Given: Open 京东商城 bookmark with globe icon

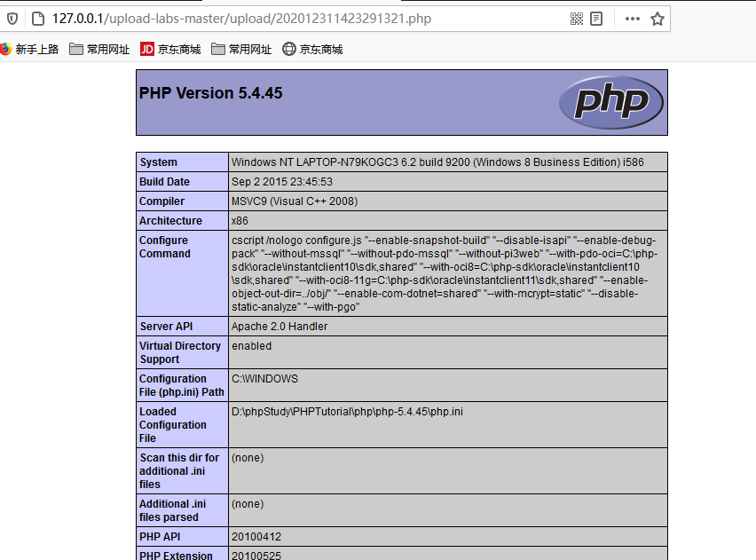Looking at the screenshot, I should coord(312,49).
